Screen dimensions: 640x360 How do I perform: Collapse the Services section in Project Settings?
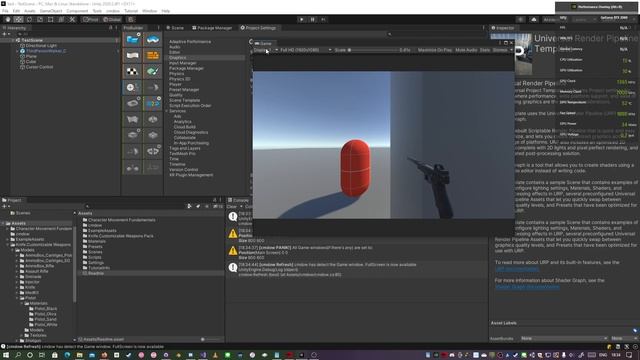167,111
